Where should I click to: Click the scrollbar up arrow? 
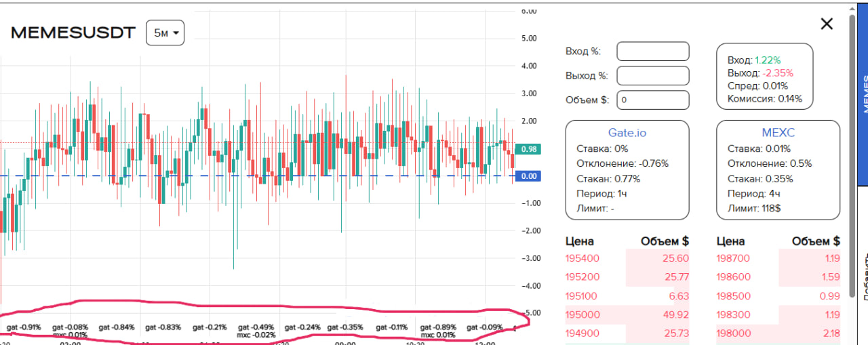852,8
